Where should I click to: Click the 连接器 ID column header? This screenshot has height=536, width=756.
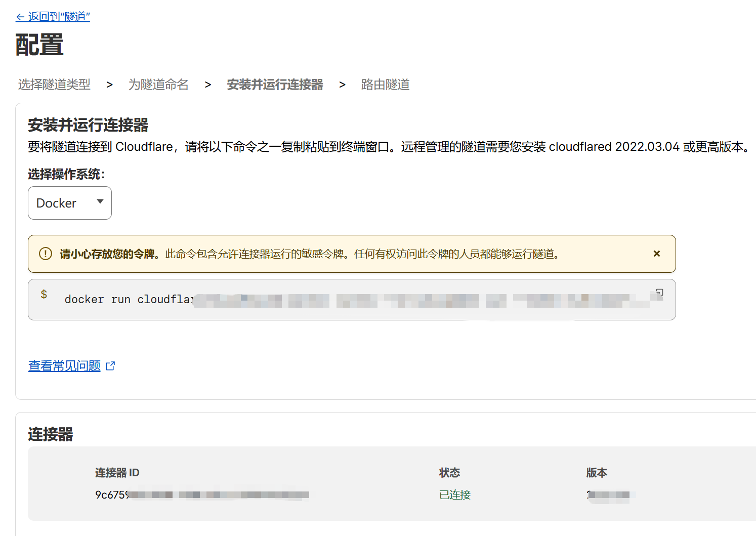(117, 473)
